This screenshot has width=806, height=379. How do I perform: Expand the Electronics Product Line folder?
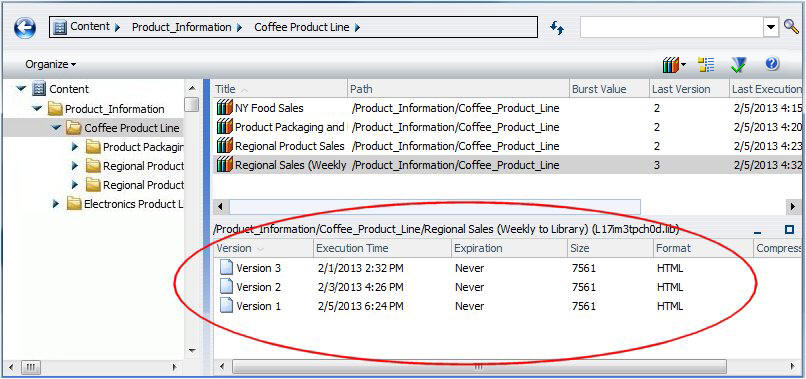click(x=56, y=204)
